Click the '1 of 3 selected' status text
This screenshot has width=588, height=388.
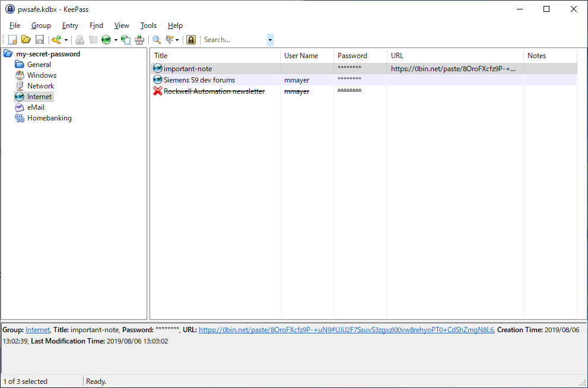(26, 381)
